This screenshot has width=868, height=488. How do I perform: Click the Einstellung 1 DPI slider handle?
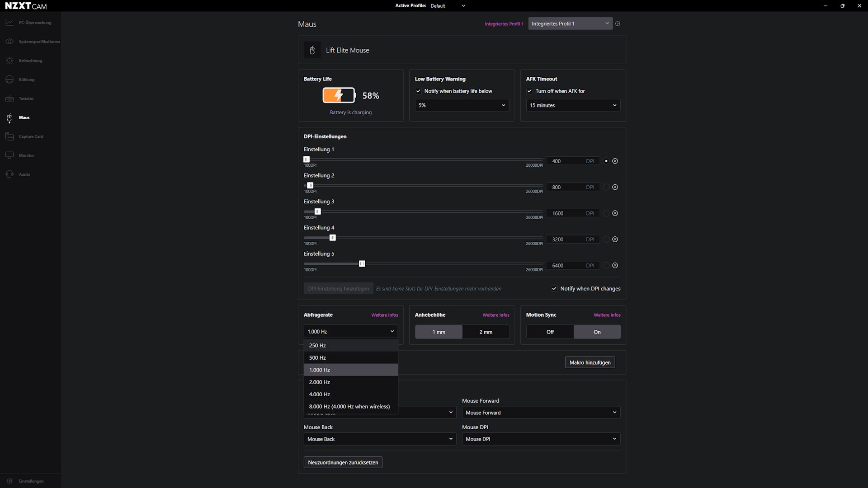(x=307, y=160)
